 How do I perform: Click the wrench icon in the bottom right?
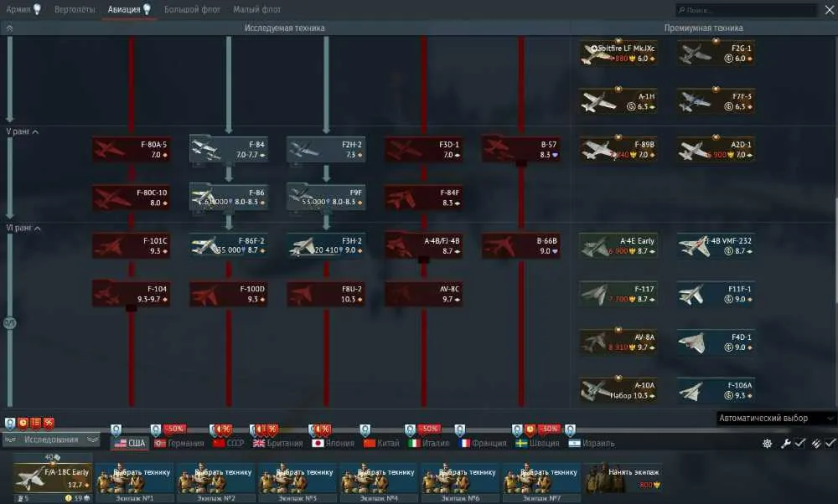coord(786,443)
